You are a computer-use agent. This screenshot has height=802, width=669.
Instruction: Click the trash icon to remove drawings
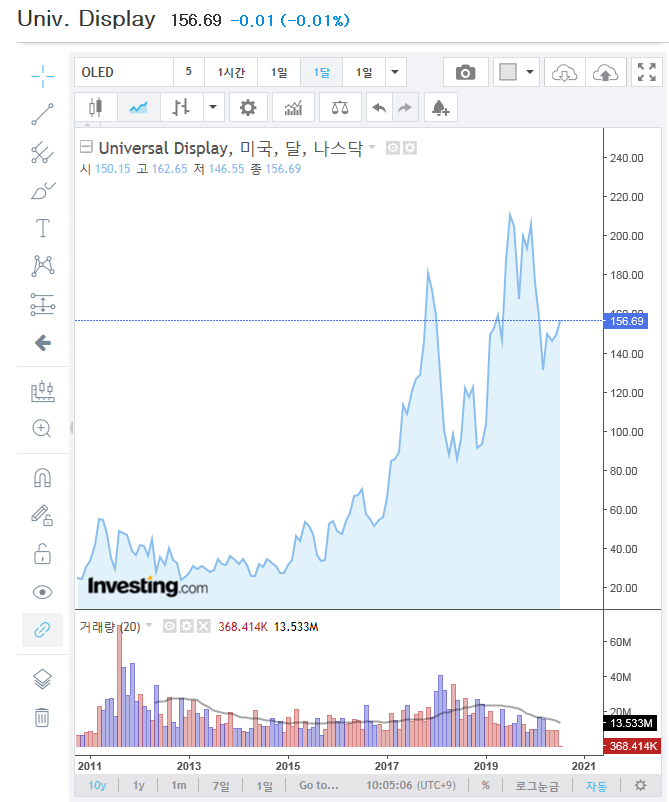42,717
